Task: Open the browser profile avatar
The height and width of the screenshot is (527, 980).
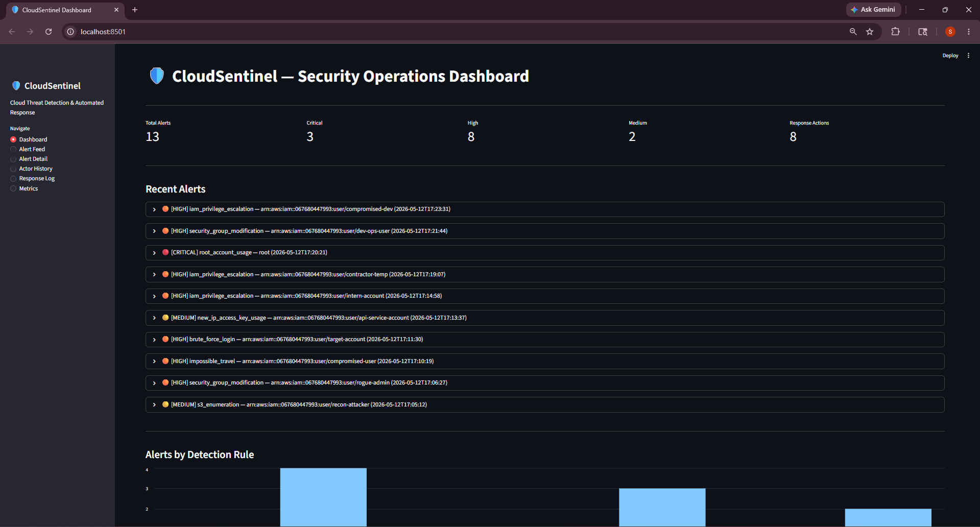Action: pyautogui.click(x=950, y=32)
